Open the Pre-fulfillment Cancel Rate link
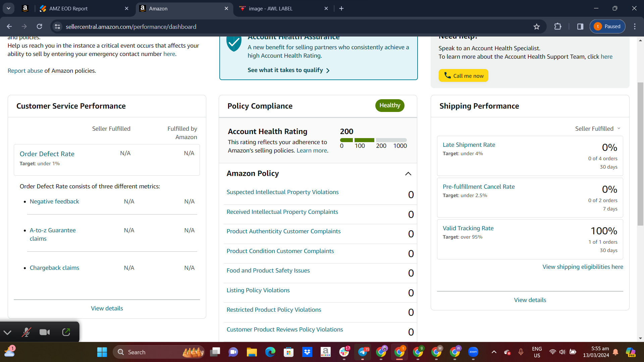Image resolution: width=644 pixels, height=362 pixels. pos(479,187)
